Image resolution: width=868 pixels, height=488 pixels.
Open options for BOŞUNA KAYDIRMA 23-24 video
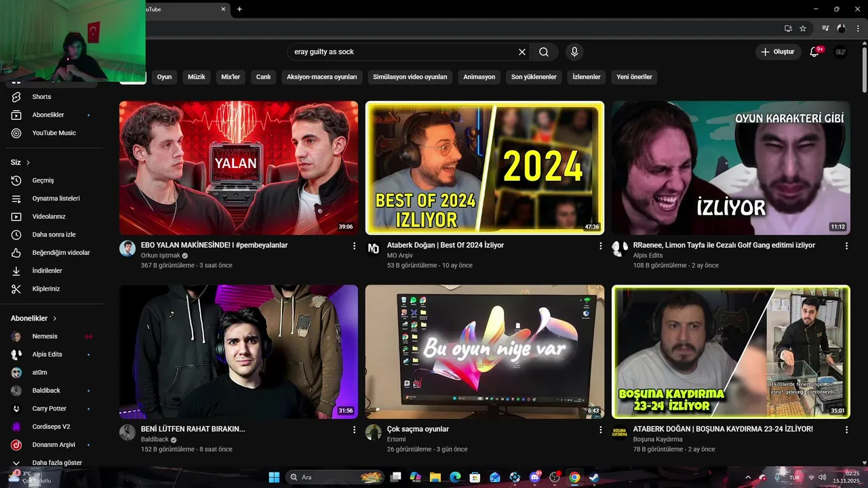846,430
